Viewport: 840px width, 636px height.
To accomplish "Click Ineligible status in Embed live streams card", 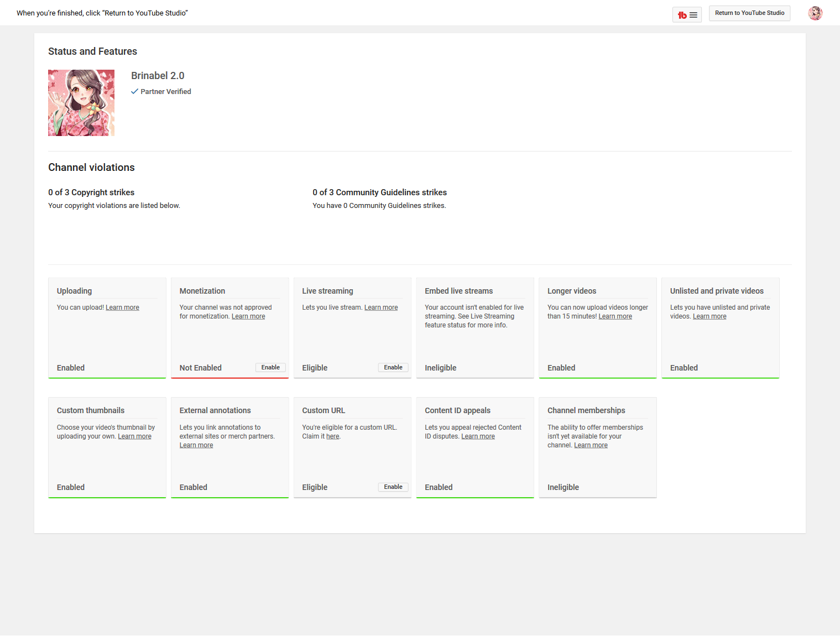I will (x=440, y=368).
